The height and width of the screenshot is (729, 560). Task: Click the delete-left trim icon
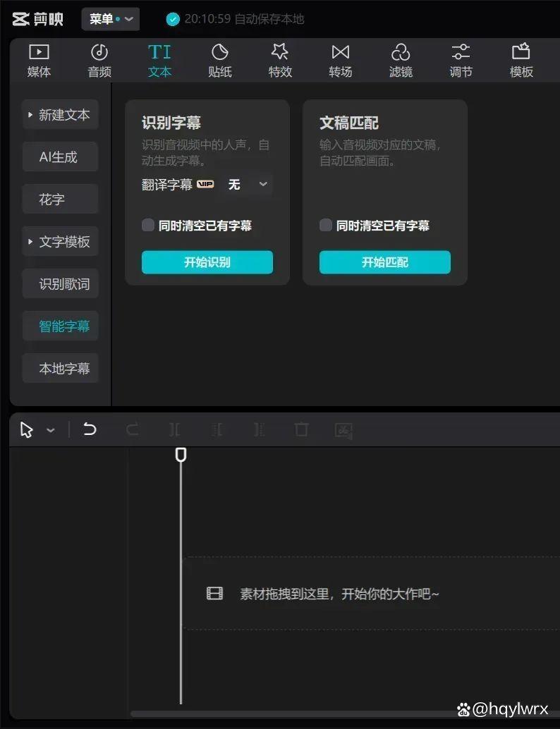[x=217, y=429]
